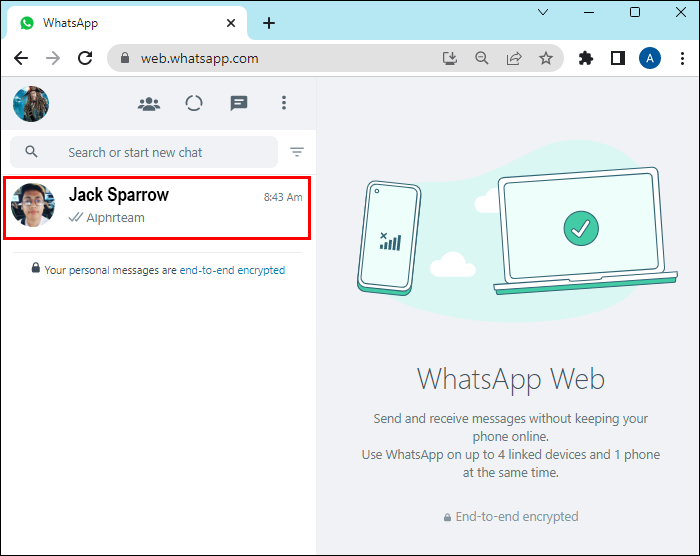Click the search magnifier icon in chat list
Image resolution: width=700 pixels, height=556 pixels.
(31, 151)
